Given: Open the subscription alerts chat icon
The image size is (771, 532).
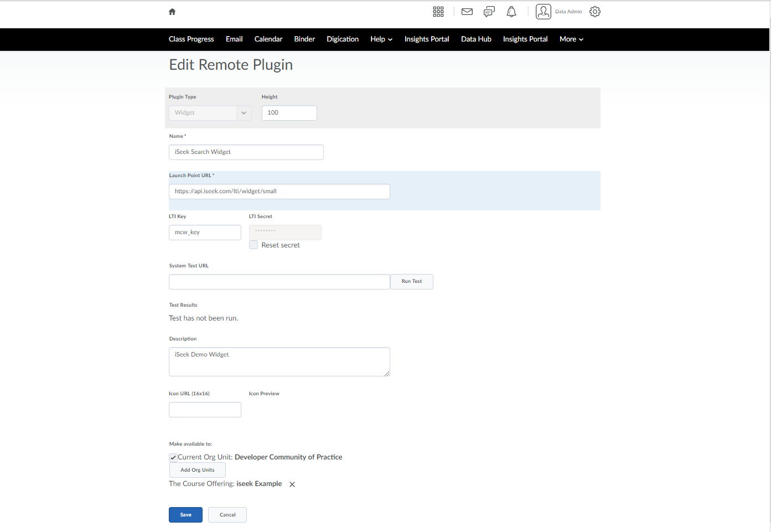Looking at the screenshot, I should 489,12.
